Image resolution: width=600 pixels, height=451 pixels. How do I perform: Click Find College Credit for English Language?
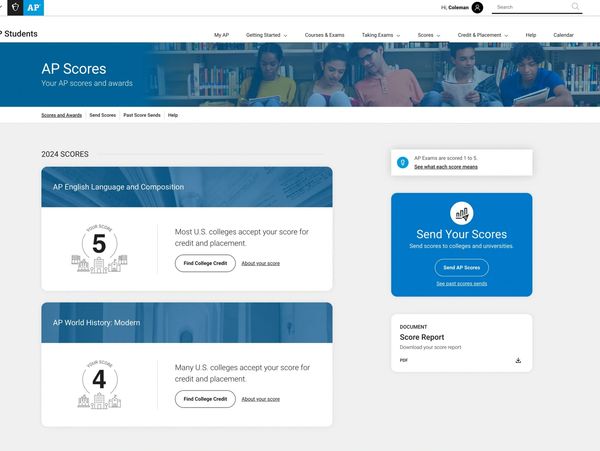[x=205, y=263]
